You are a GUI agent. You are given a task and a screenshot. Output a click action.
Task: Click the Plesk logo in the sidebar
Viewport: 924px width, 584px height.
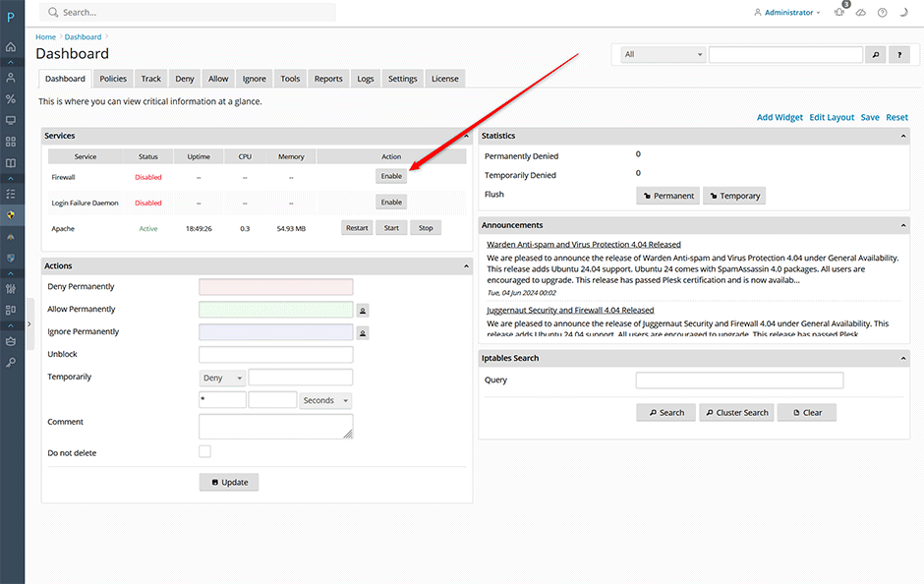tap(11, 17)
